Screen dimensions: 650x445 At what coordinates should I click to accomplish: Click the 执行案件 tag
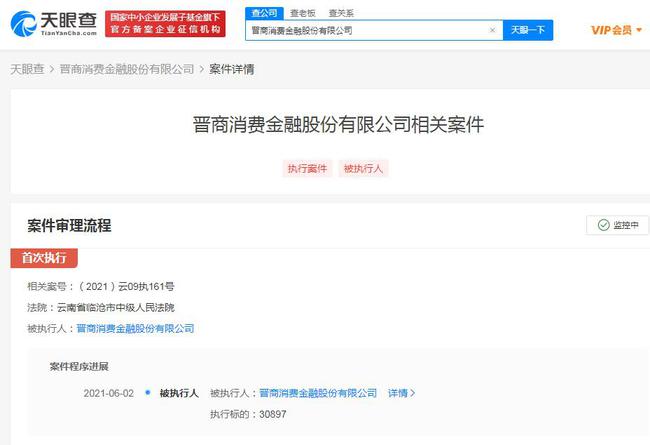point(307,168)
